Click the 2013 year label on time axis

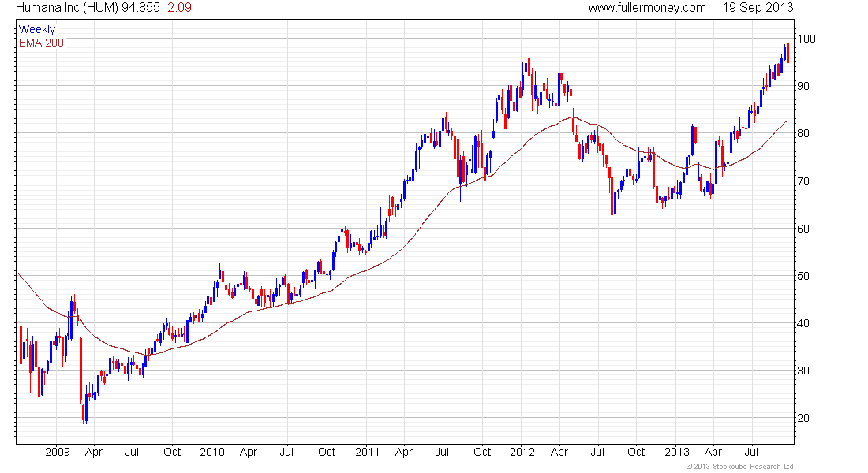(676, 452)
